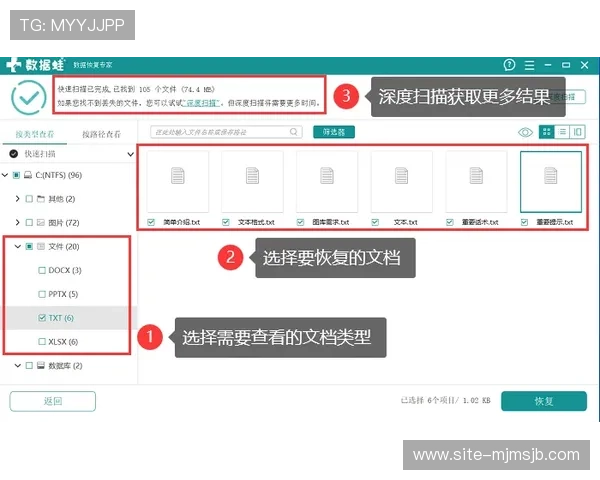Click the 筛选器 filter button

pyautogui.click(x=334, y=132)
